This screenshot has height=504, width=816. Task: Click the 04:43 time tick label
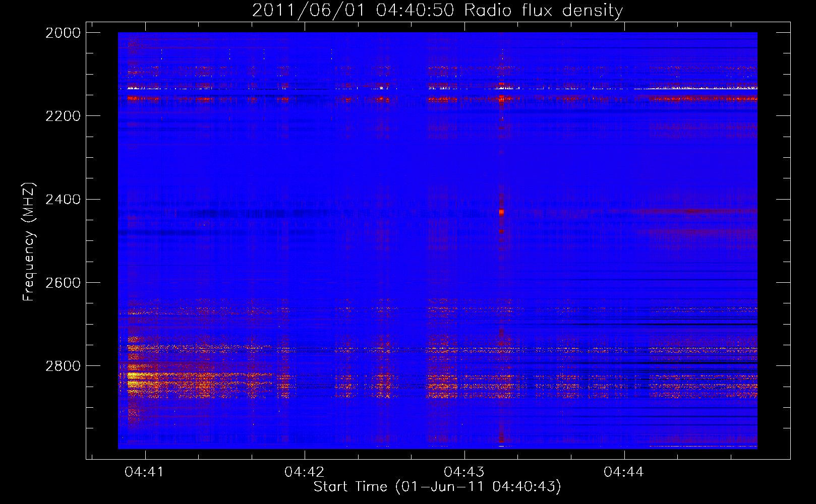464,472
